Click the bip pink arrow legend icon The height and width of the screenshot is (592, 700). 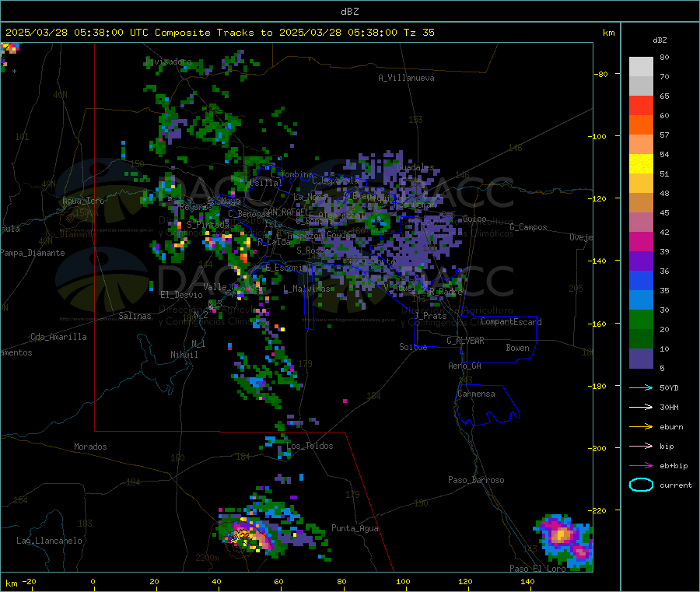641,446
